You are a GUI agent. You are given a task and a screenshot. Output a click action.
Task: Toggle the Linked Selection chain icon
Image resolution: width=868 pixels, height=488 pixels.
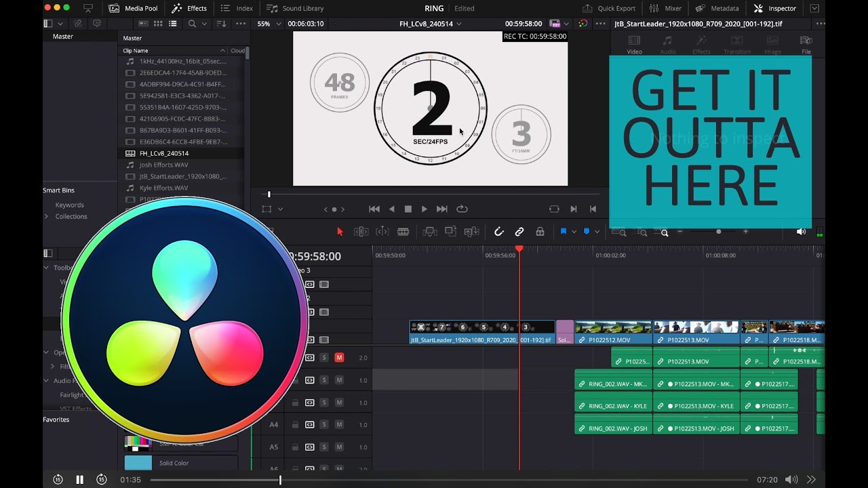click(519, 232)
